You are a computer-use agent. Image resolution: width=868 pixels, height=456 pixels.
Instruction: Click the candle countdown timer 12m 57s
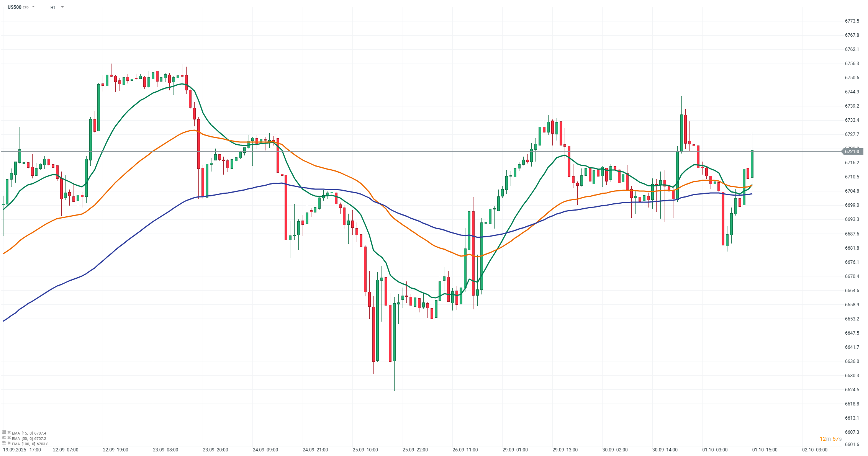pos(830,439)
